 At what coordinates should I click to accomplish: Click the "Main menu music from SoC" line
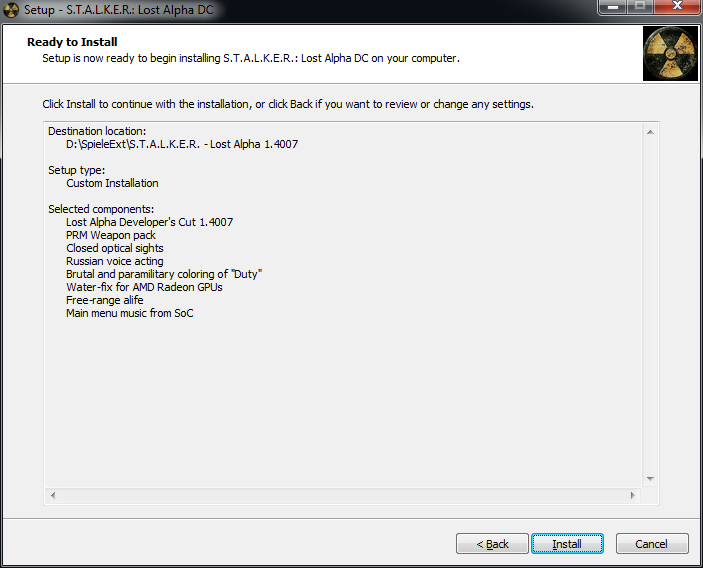(x=129, y=313)
